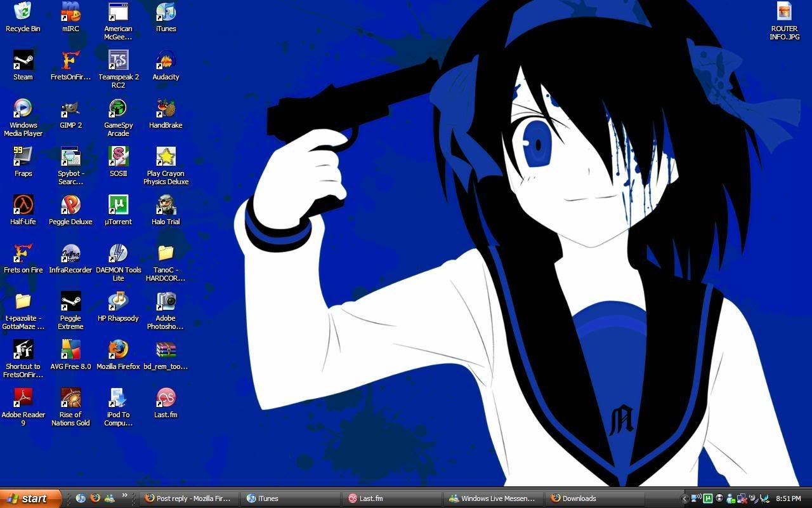812x508 pixels.
Task: Select the DAEMON Tools Lite icon
Action: tap(118, 262)
